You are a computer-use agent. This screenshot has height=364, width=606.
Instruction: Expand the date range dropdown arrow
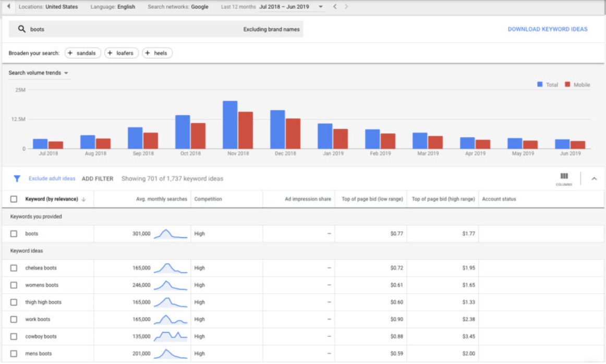click(321, 7)
